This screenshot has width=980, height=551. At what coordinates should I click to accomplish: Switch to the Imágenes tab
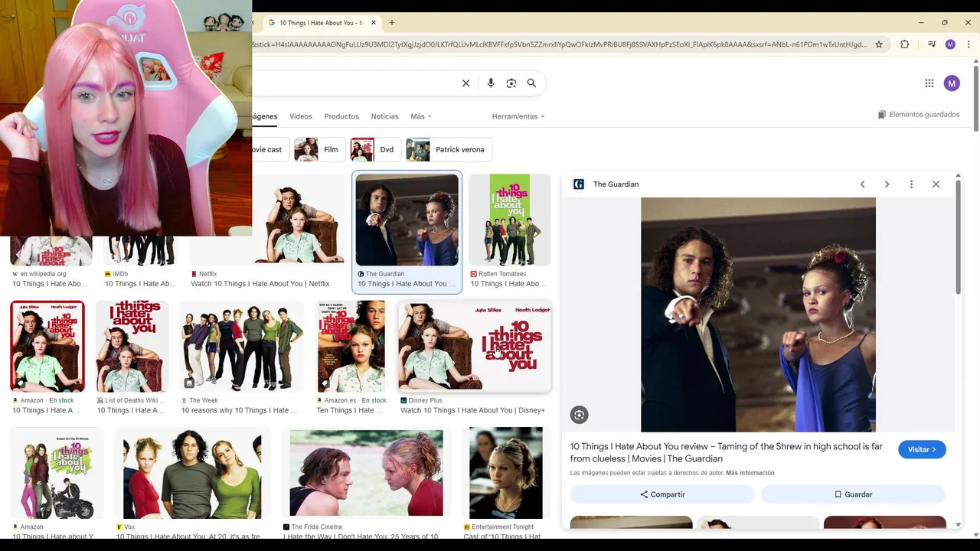pos(264,116)
